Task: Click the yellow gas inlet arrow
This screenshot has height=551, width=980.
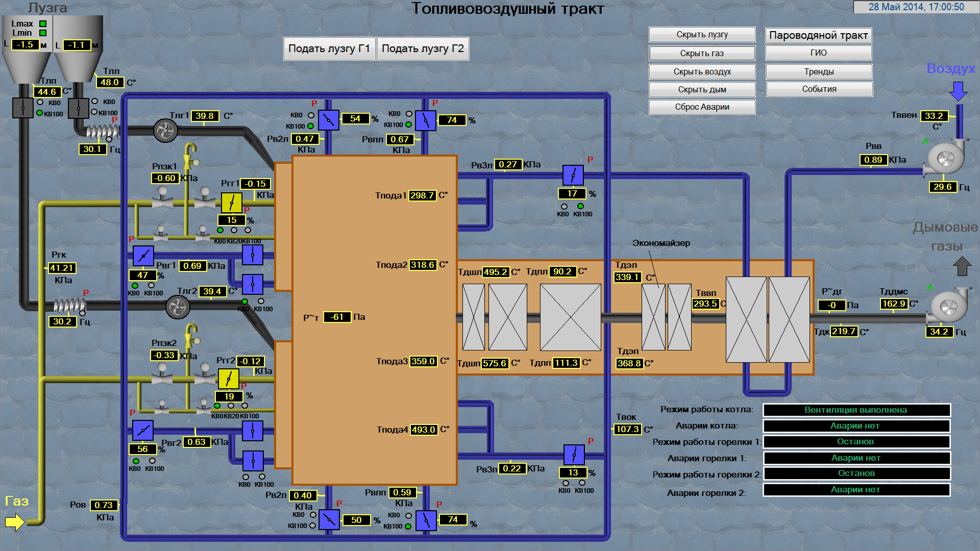Action: [x=15, y=522]
